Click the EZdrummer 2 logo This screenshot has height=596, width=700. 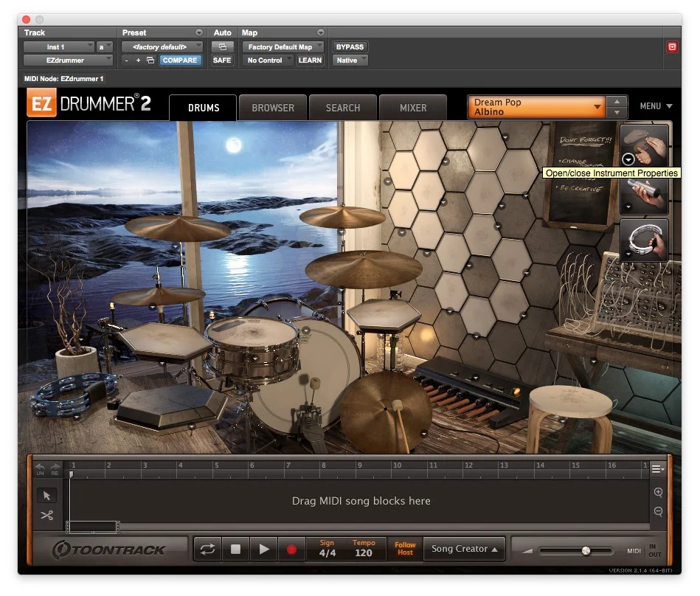pos(89,103)
